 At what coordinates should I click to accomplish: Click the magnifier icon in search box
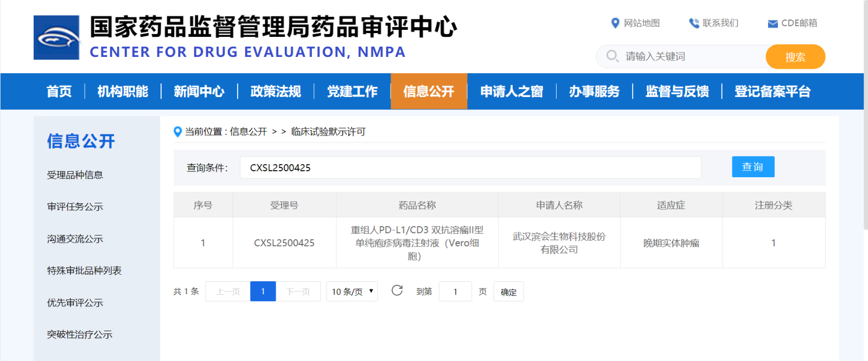pyautogui.click(x=612, y=56)
